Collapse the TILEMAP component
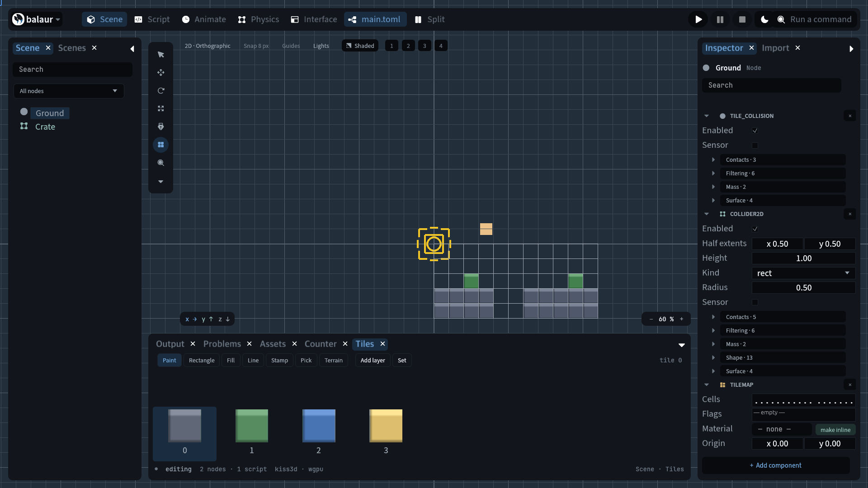Image resolution: width=868 pixels, height=488 pixels. click(x=707, y=385)
